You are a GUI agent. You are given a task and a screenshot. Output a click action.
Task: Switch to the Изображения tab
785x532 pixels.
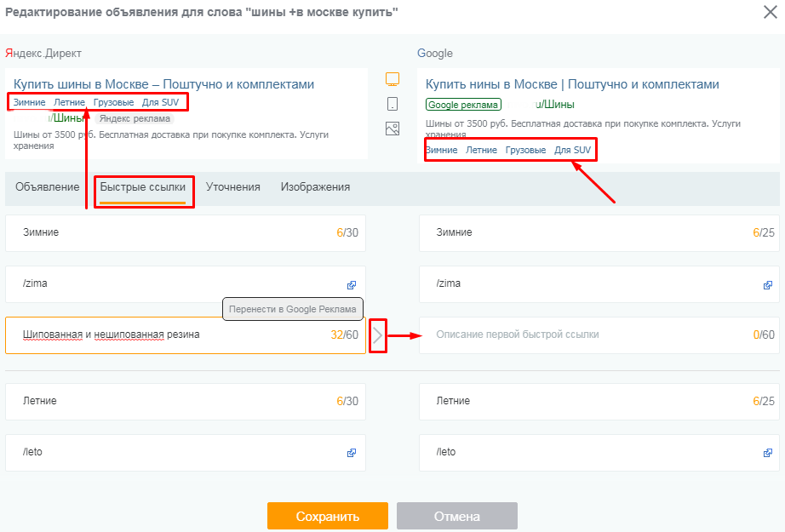315,187
